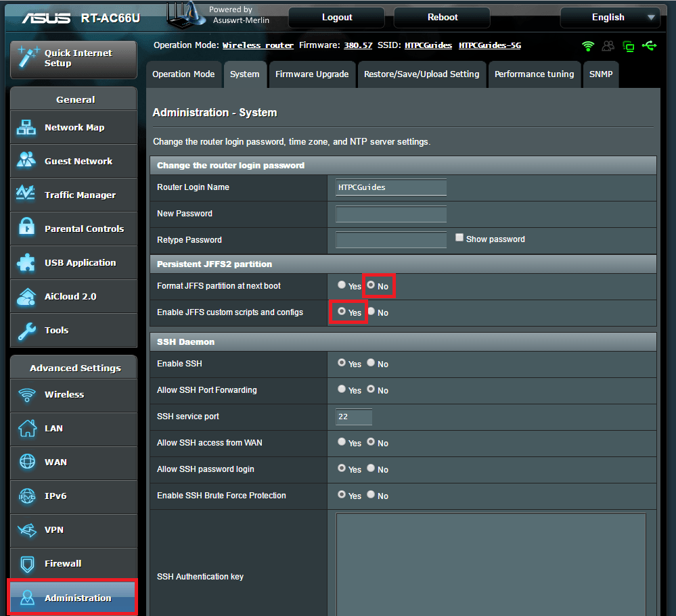Open Guest Network sidebar icon
Screen dimensions: 676x616
[x=27, y=161]
